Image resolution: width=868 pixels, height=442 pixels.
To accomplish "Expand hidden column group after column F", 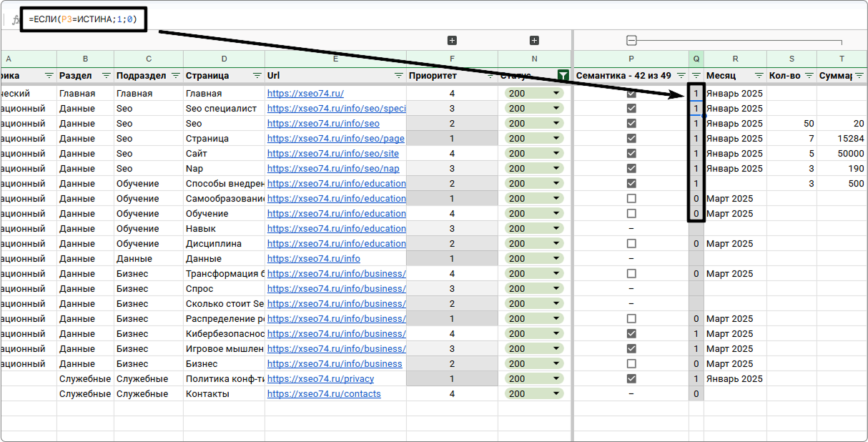I will coord(452,41).
